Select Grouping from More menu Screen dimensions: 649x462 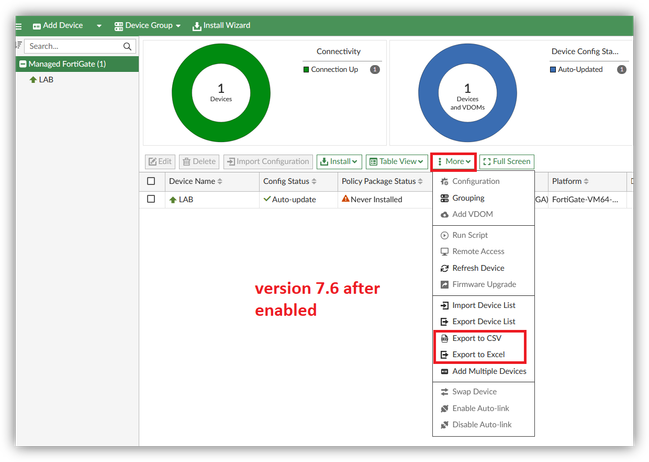(x=483, y=198)
